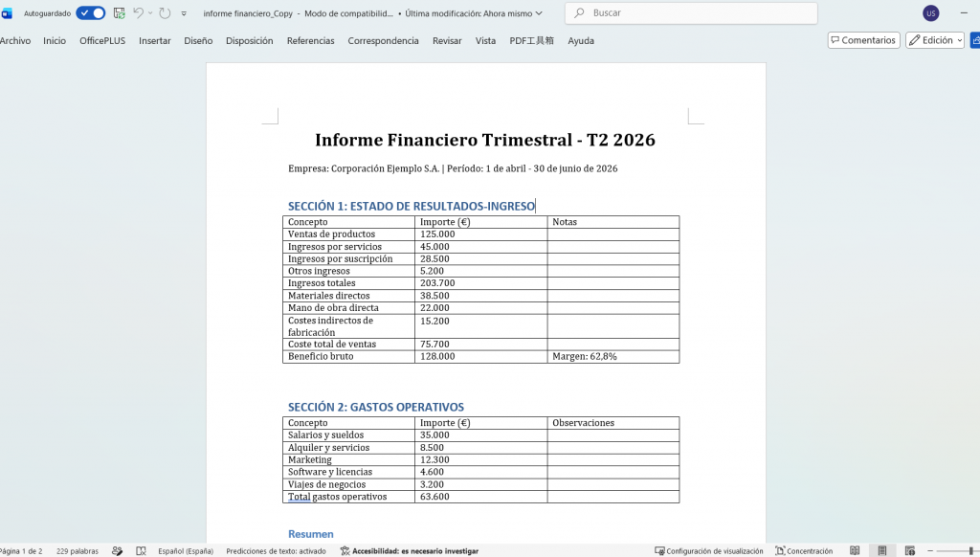
Task: Click the Accesibilidad status message
Action: pyautogui.click(x=410, y=551)
